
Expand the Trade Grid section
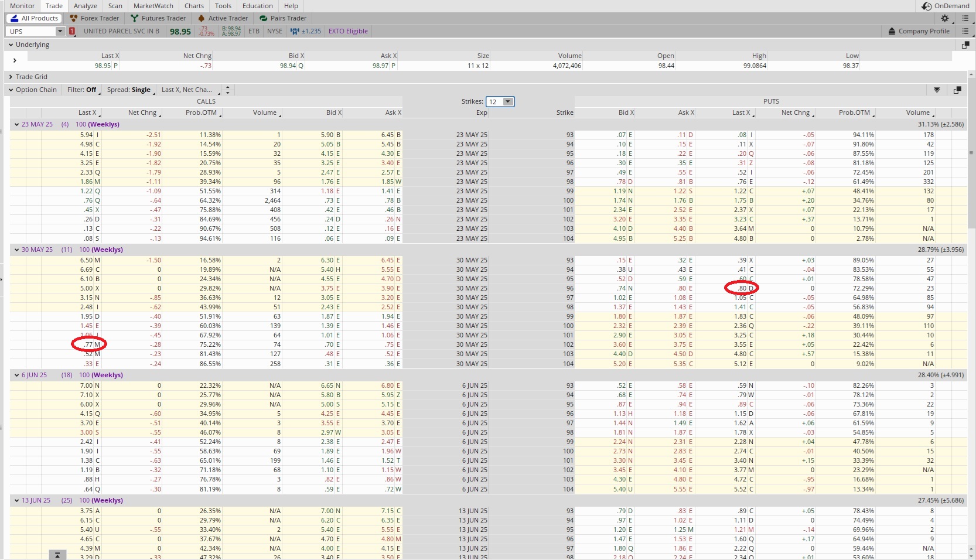(x=11, y=77)
